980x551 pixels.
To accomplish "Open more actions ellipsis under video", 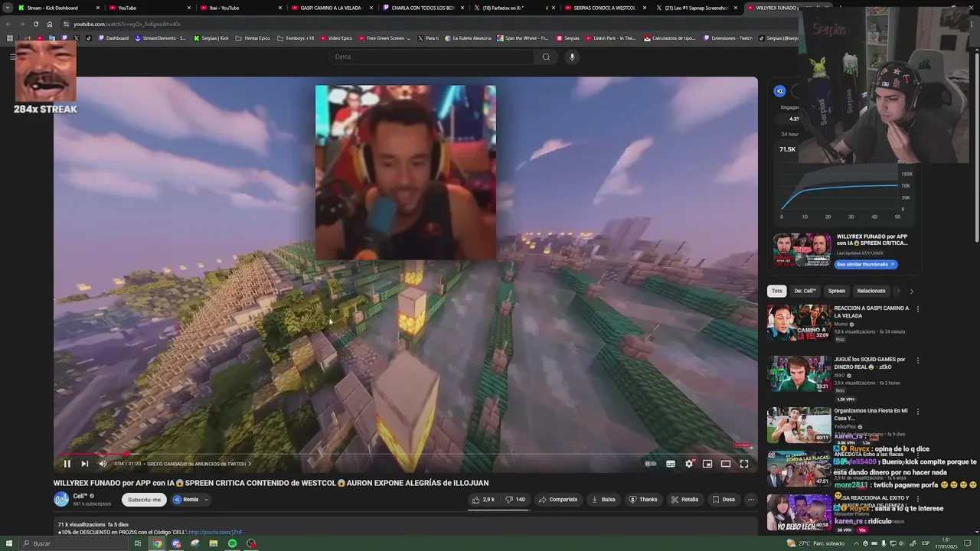I will (x=751, y=500).
